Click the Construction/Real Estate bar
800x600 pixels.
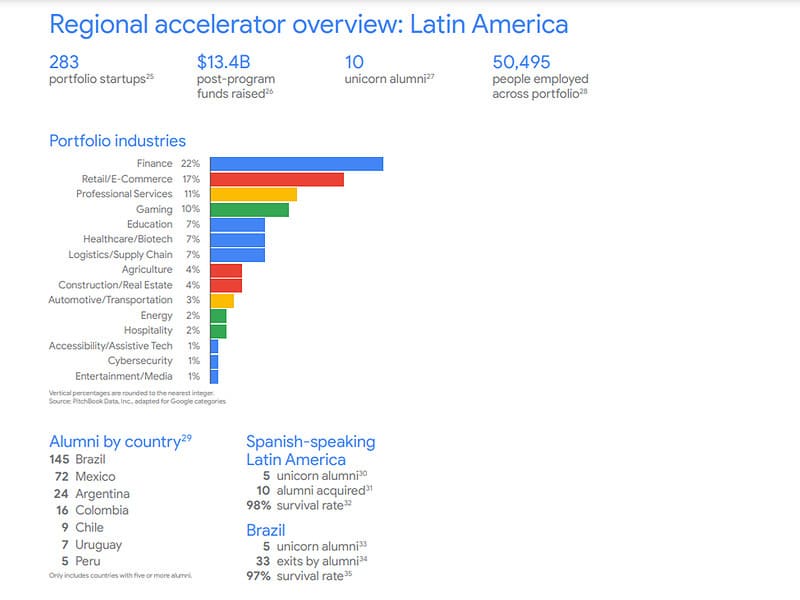[x=226, y=286]
